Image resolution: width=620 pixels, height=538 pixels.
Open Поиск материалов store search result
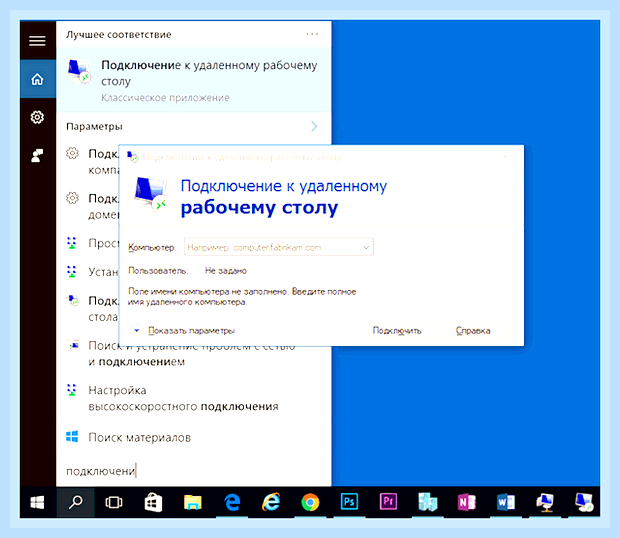(x=129, y=437)
